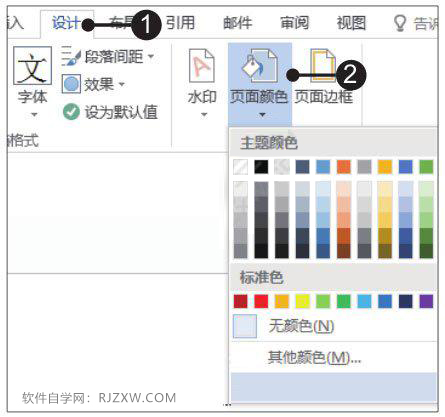Choose orange standard color
The height and width of the screenshot is (417, 445).
pos(282,301)
